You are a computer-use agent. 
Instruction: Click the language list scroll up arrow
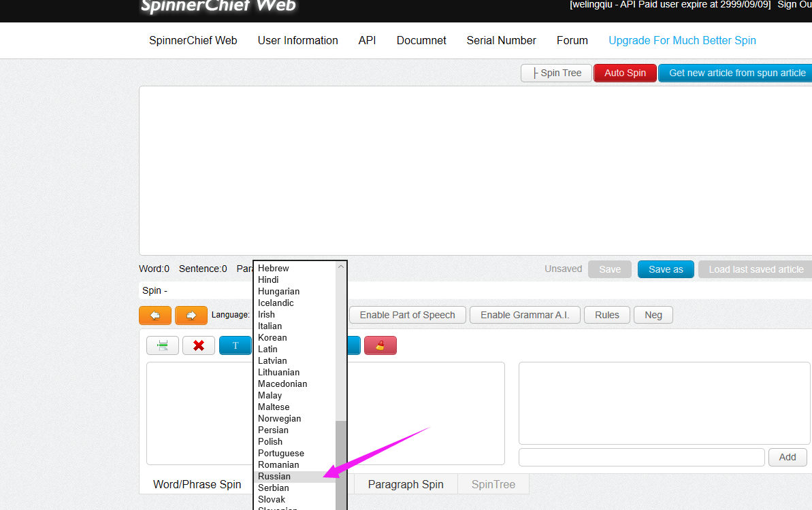[341, 267]
